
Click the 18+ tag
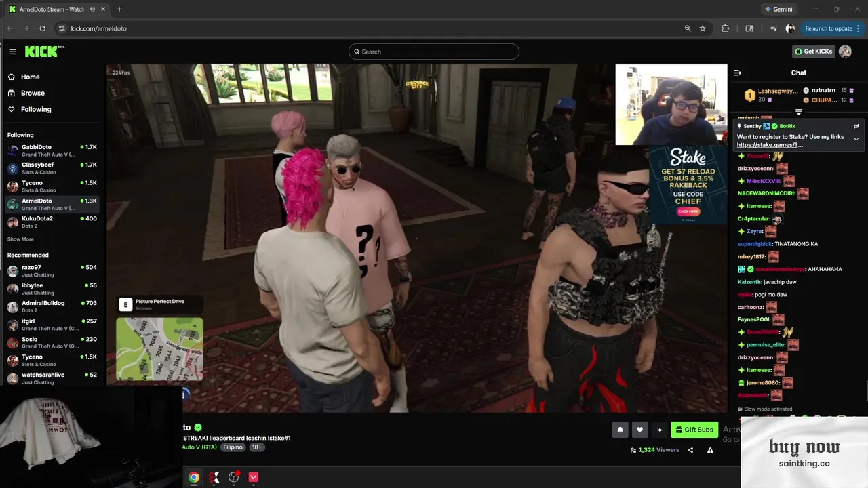tap(256, 447)
